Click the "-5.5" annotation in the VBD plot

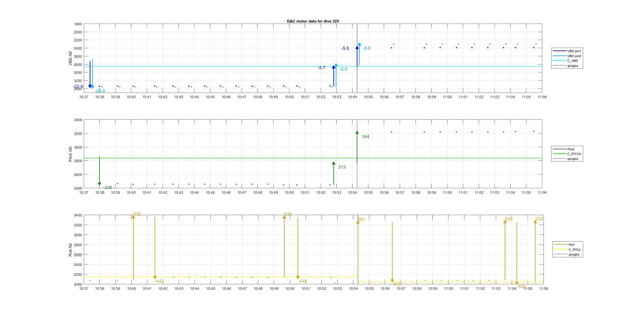pos(345,48)
